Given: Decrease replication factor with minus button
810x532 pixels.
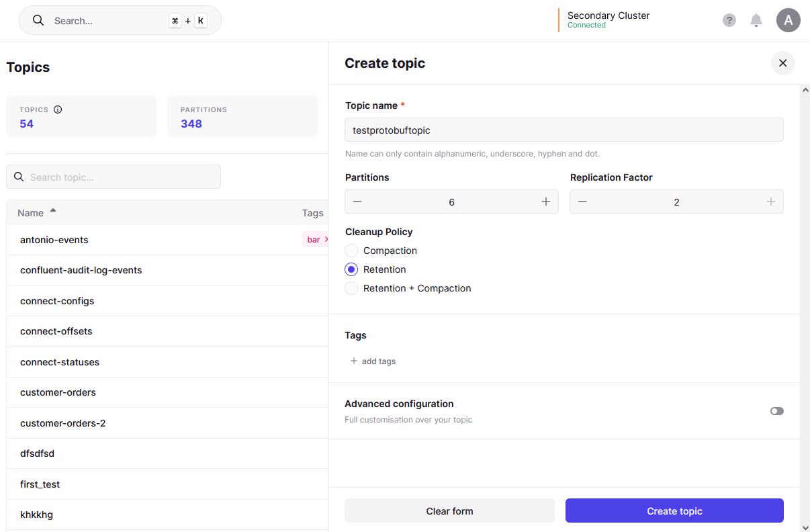Looking at the screenshot, I should (x=582, y=202).
